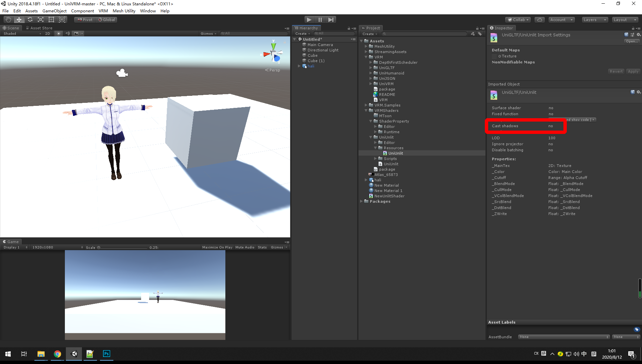Select the Hand pan tool

pos(8,19)
